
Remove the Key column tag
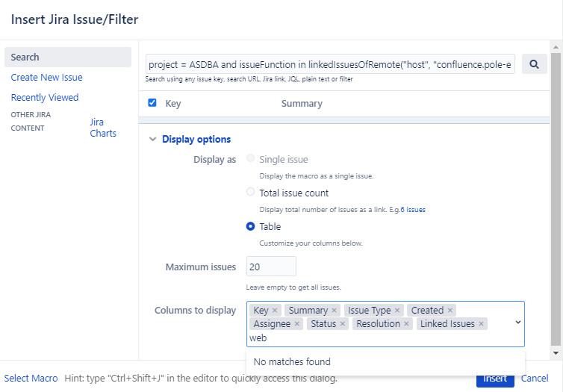point(275,310)
